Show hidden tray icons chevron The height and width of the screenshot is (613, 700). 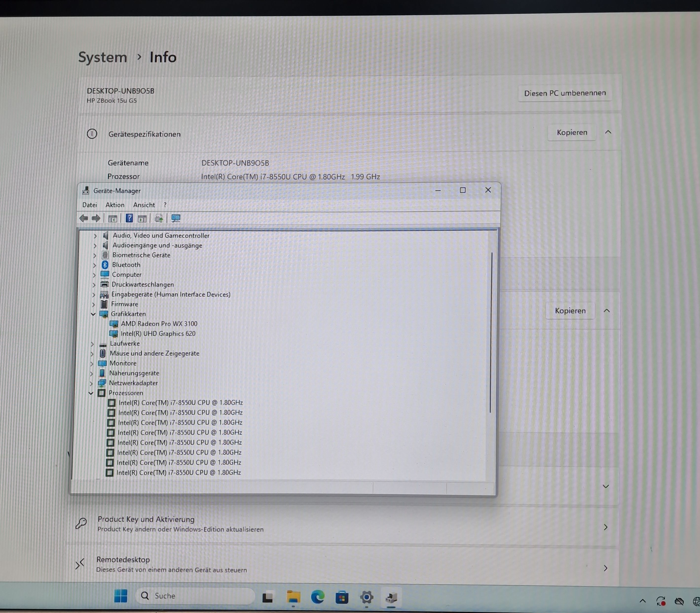click(x=643, y=601)
